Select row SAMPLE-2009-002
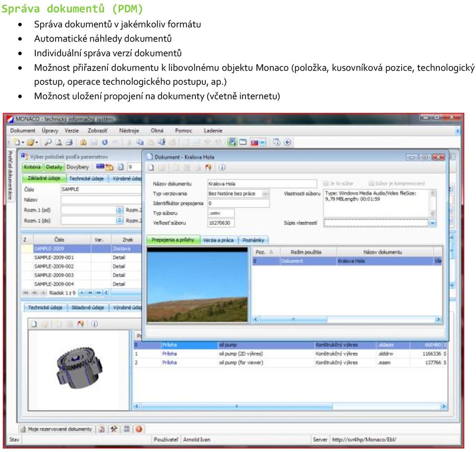Screen dimensions: 476x452 pyautogui.click(x=81, y=266)
